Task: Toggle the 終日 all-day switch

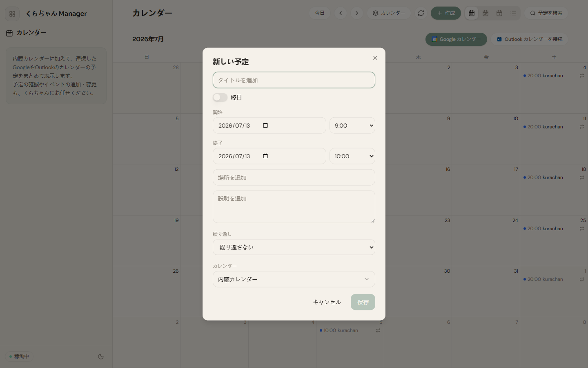Action: click(220, 97)
